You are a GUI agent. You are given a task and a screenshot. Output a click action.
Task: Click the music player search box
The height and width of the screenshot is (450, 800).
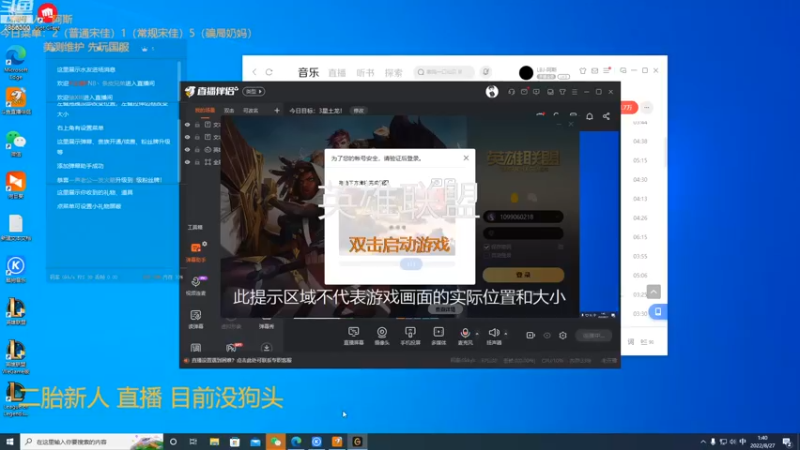[444, 72]
